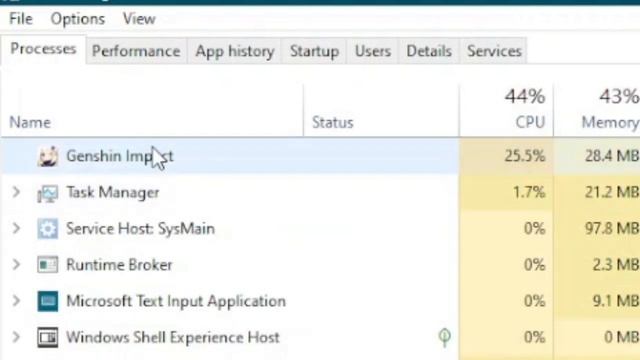Click the Windows Shell Experience Host icon
640x360 pixels.
[48, 338]
